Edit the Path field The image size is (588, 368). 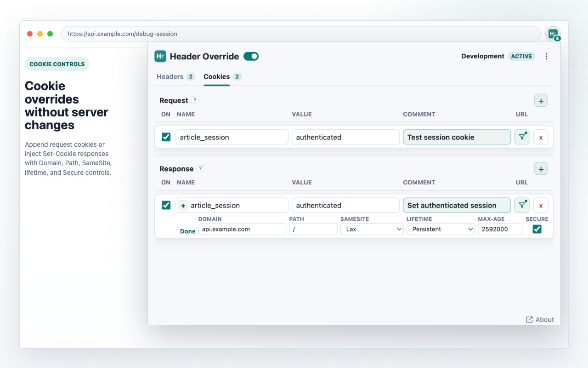pos(313,229)
